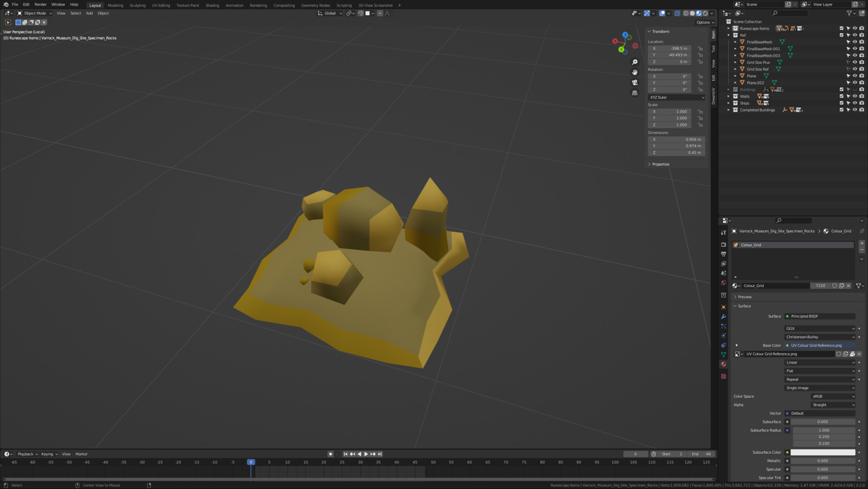This screenshot has height=489, width=868.
Task: Switch to the Shading workspace tab
Action: point(212,5)
